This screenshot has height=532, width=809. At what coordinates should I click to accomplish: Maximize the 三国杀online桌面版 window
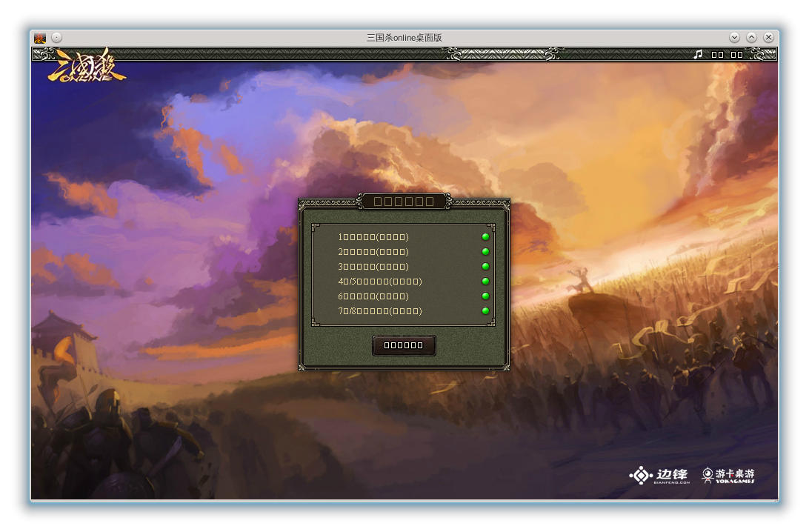click(x=752, y=38)
